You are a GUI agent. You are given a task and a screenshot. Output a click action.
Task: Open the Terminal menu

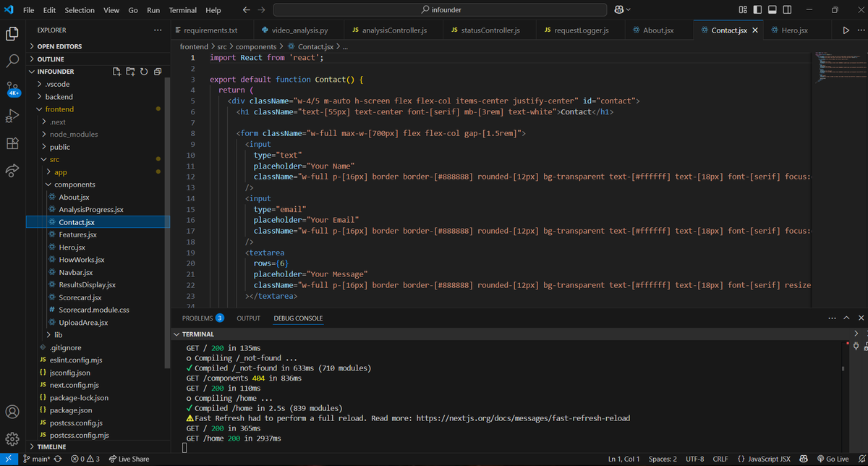183,10
